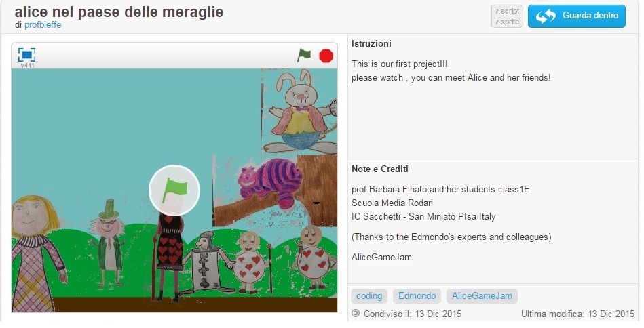The height and width of the screenshot is (328, 644).
Task: Open the profbieffe author link
Action: [43, 24]
